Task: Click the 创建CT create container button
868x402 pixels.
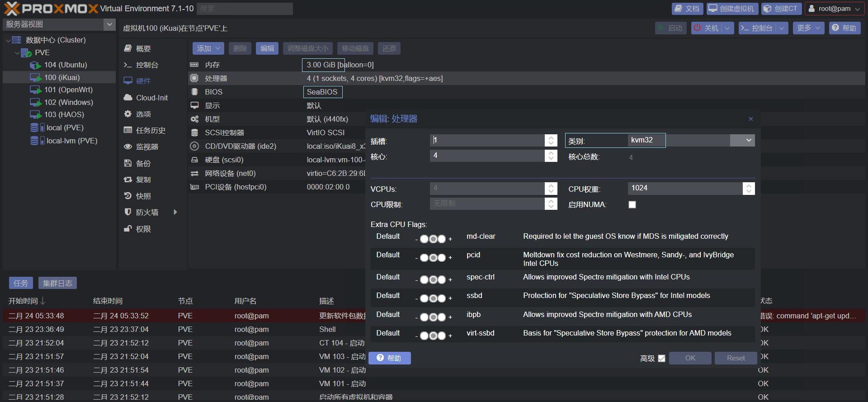Action: [x=781, y=9]
